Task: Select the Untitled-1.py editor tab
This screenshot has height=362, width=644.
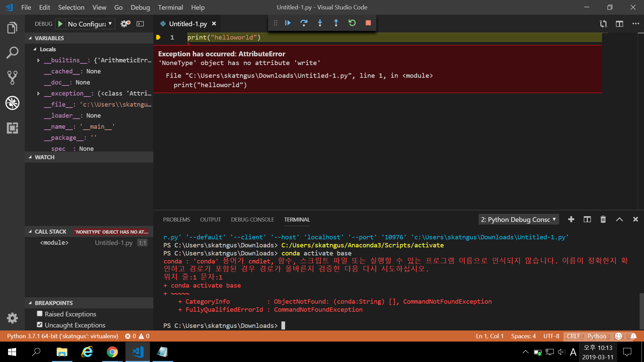Action: pos(188,24)
